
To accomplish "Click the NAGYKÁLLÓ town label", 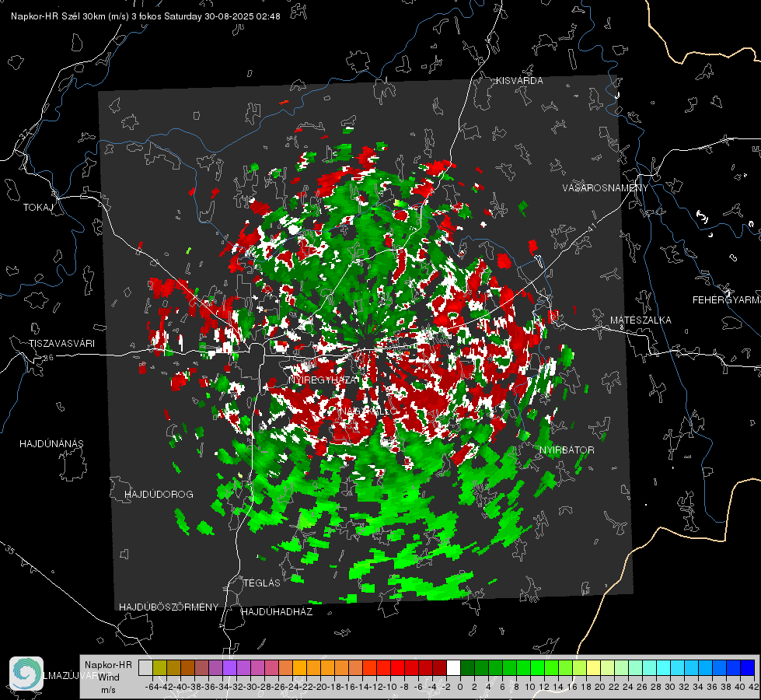I will tap(368, 411).
